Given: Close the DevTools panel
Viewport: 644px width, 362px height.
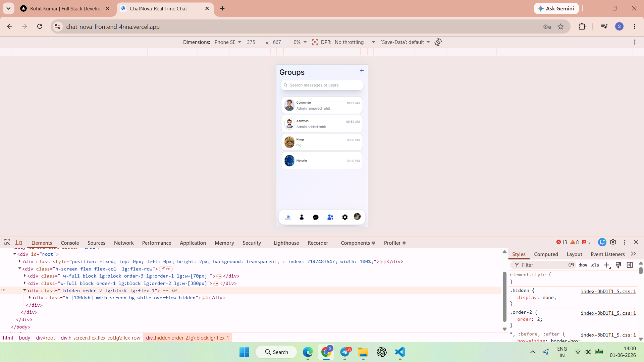Looking at the screenshot, I should pos(636,242).
